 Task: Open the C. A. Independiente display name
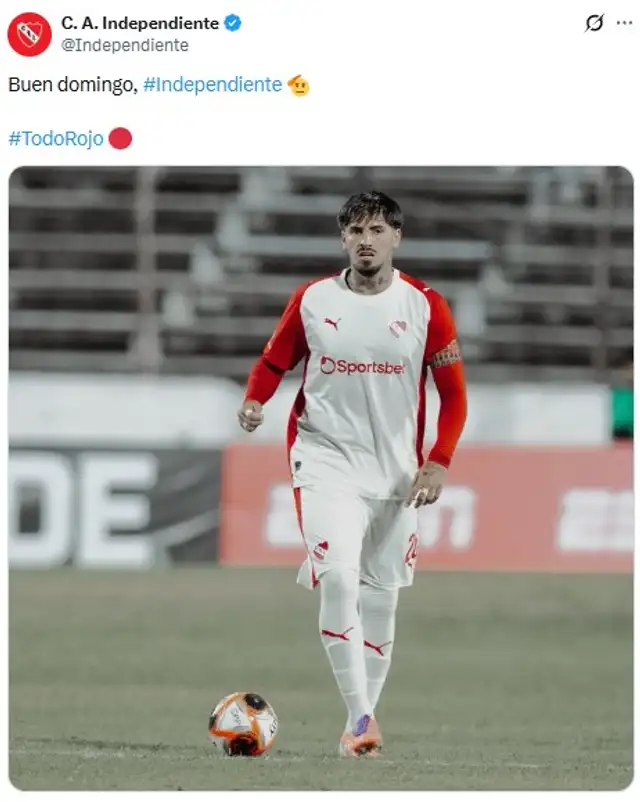click(x=140, y=23)
